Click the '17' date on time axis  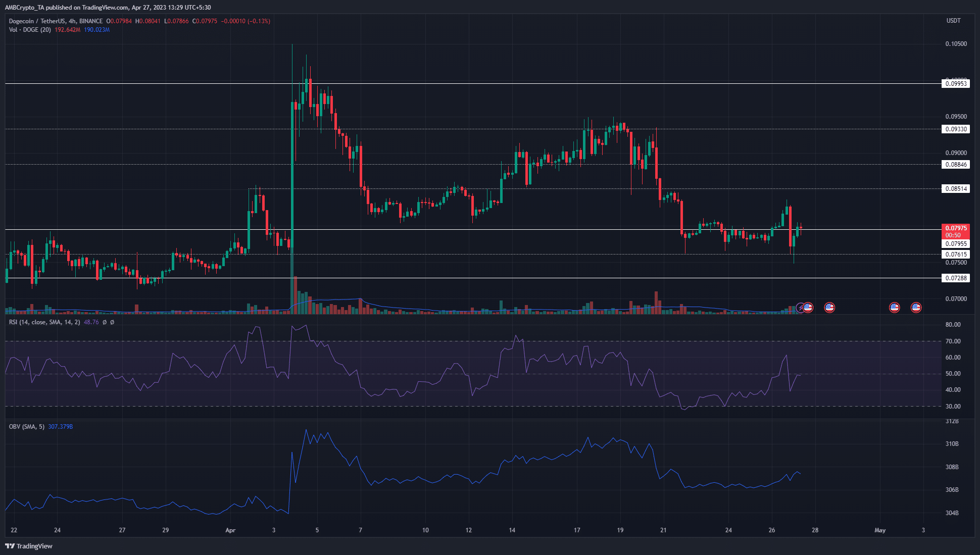(x=577, y=530)
